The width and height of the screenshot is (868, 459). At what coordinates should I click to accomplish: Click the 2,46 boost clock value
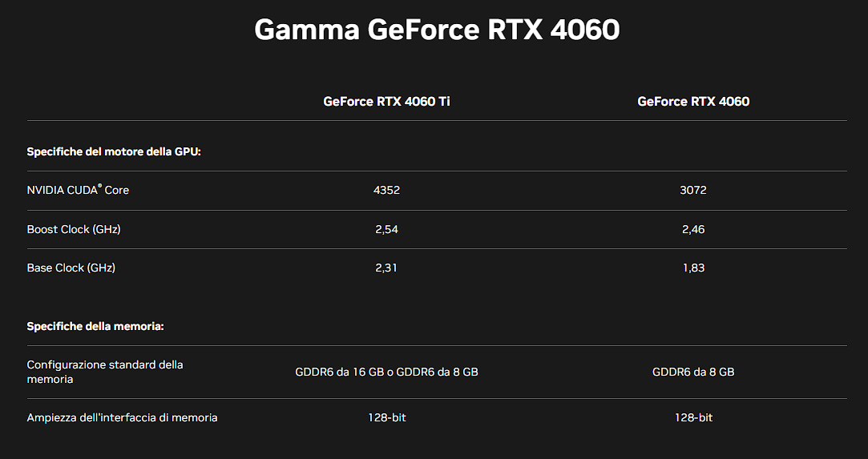pyautogui.click(x=693, y=229)
